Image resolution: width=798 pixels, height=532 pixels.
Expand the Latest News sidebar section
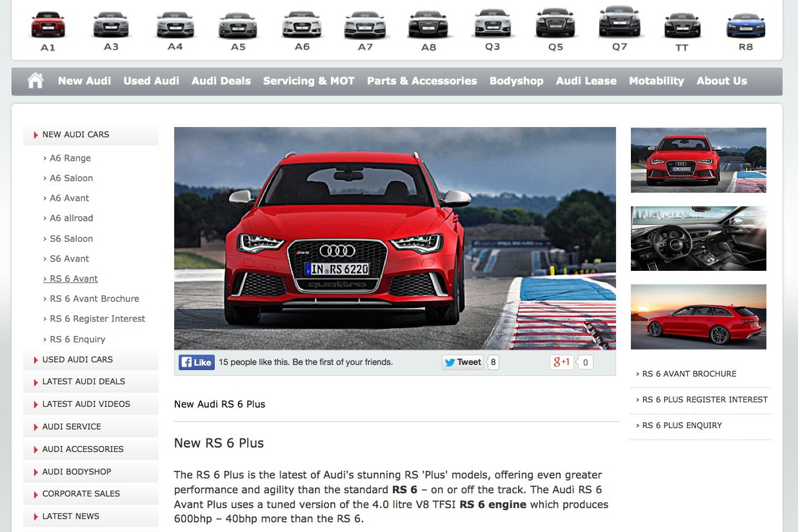(x=90, y=517)
